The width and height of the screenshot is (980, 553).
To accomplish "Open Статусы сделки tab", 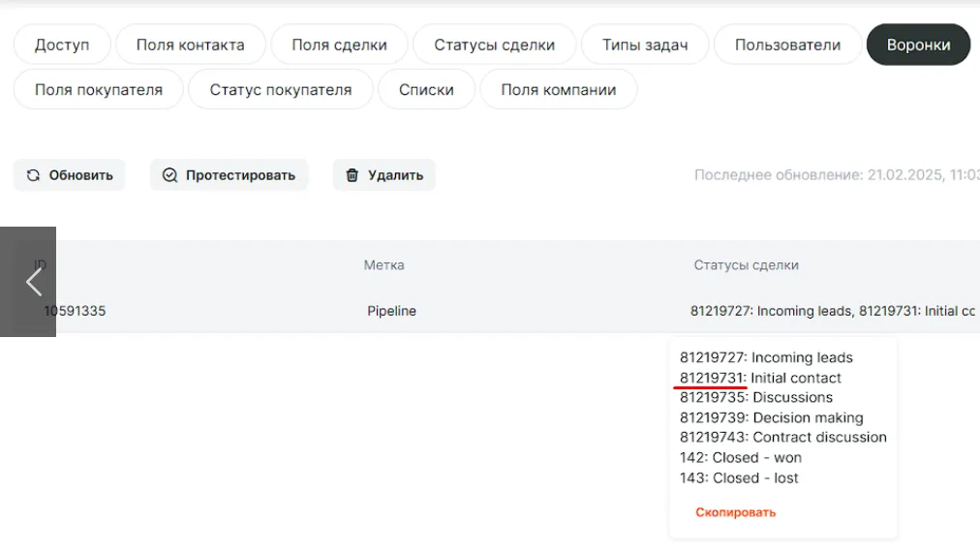I will tap(494, 45).
